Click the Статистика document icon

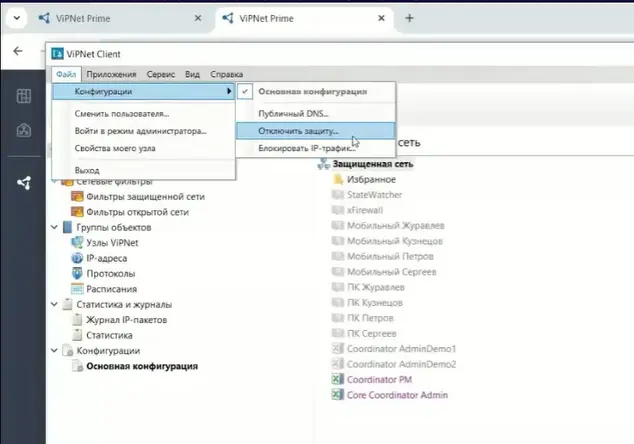77,335
